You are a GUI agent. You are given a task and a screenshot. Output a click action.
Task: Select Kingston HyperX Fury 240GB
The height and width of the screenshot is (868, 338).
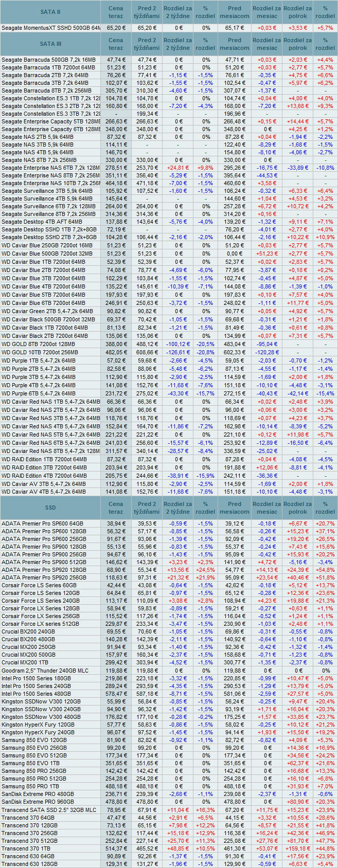click(x=38, y=732)
